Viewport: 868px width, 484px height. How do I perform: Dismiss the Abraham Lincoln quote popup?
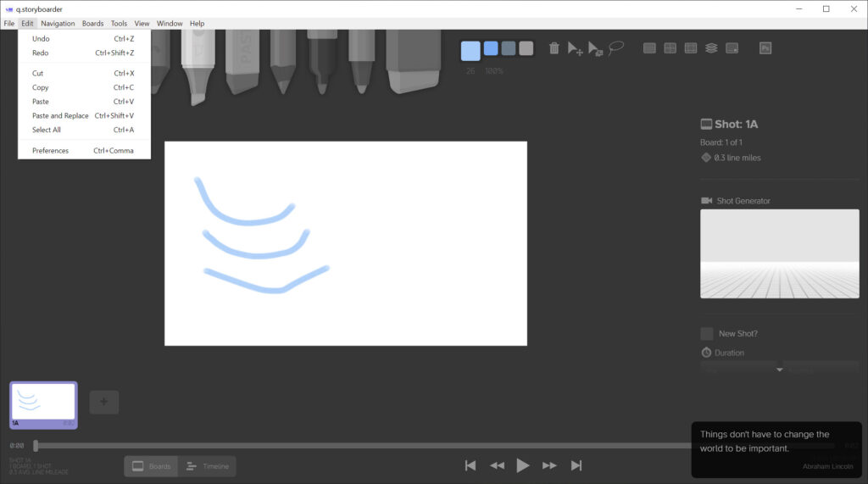776,449
